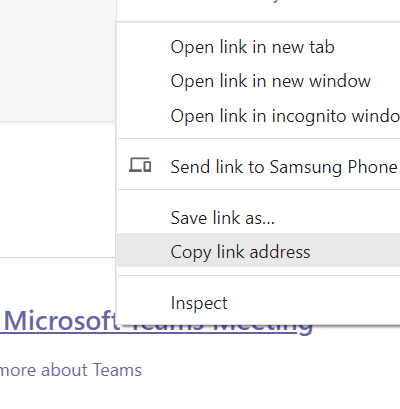400x409 pixels.
Task: Select Save link as... entry
Action: tap(259, 218)
